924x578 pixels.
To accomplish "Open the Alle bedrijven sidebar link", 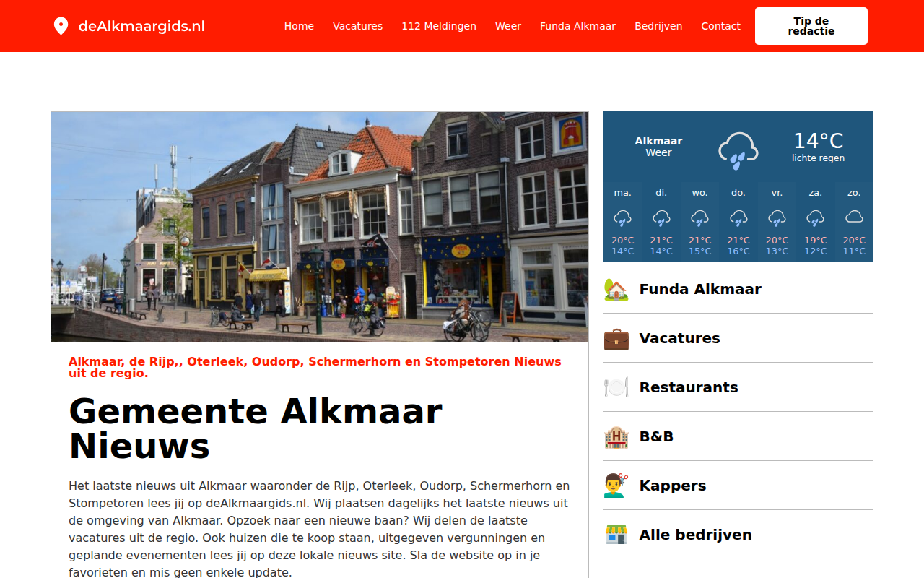I will (x=695, y=535).
